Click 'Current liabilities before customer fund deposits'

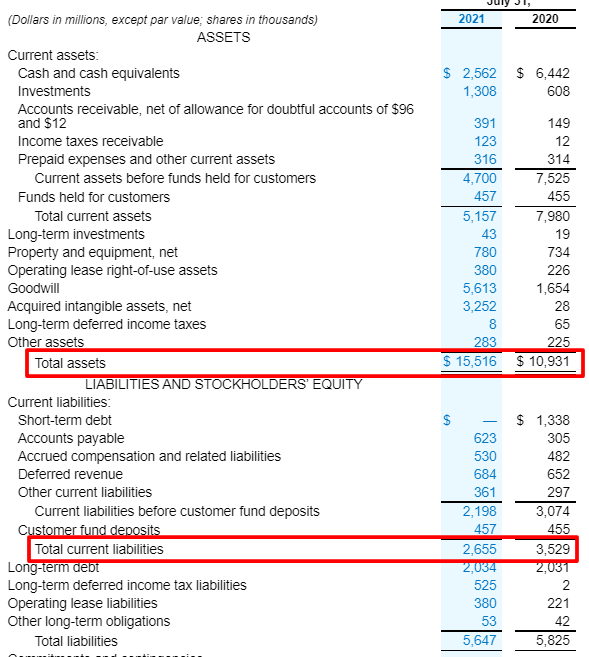point(177,512)
